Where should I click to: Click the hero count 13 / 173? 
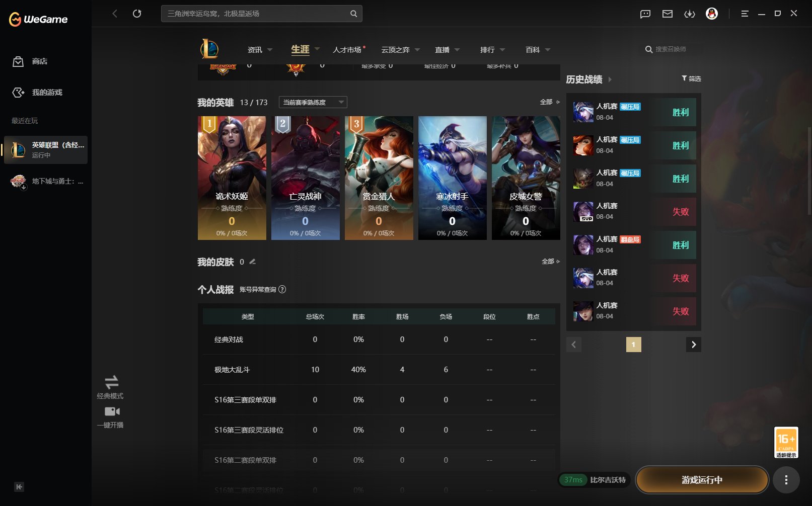(254, 103)
